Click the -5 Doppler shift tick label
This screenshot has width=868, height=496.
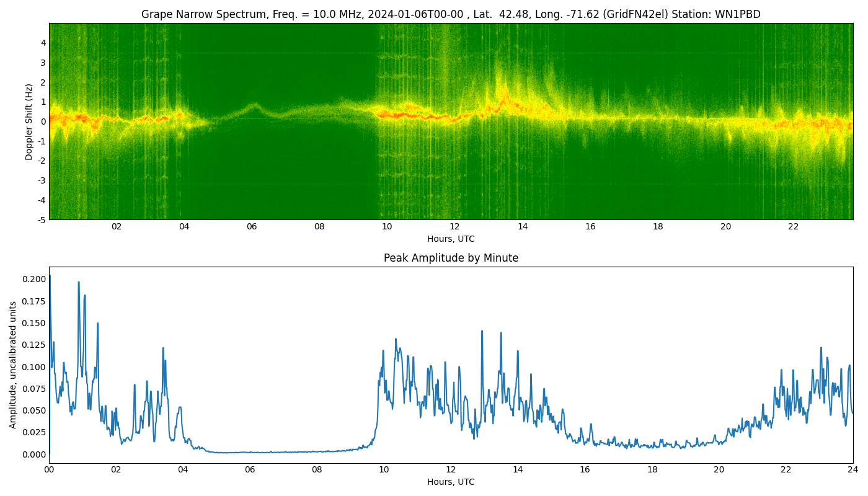(x=41, y=219)
